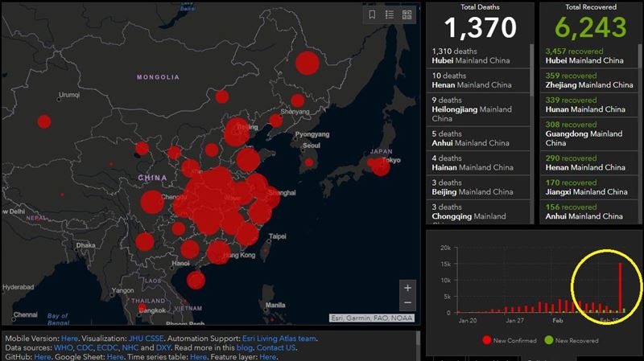Select the Tokyo red outbreak marker

[x=380, y=166]
